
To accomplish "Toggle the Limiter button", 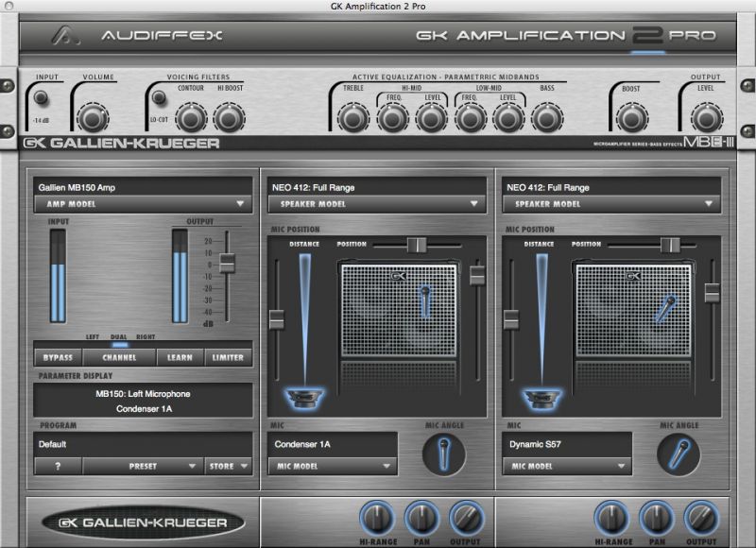I will (x=228, y=358).
